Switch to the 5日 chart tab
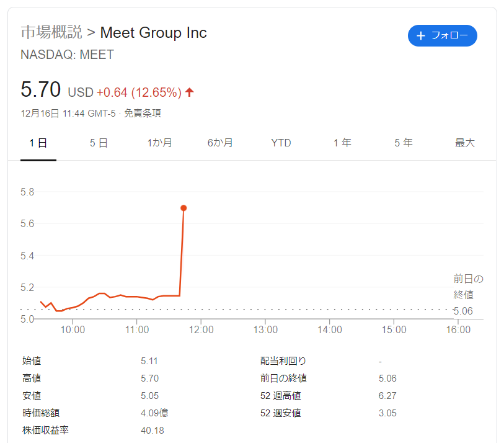Screen dimensions: 504x443 coord(99,143)
